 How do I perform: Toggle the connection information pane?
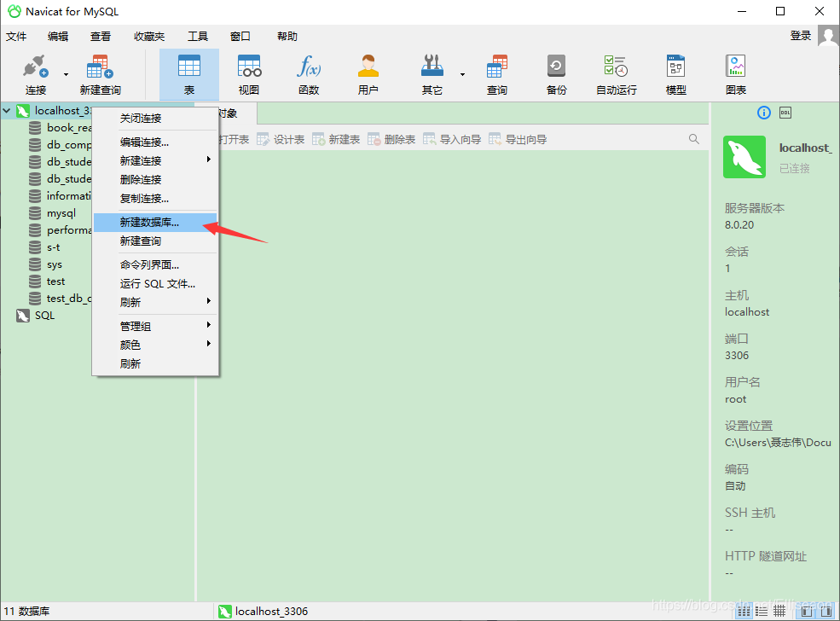click(763, 112)
